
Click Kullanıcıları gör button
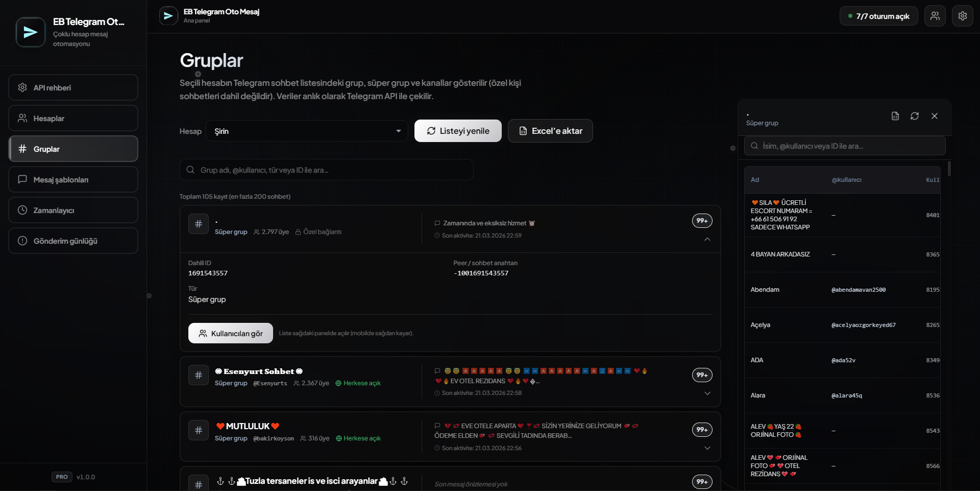tap(231, 333)
